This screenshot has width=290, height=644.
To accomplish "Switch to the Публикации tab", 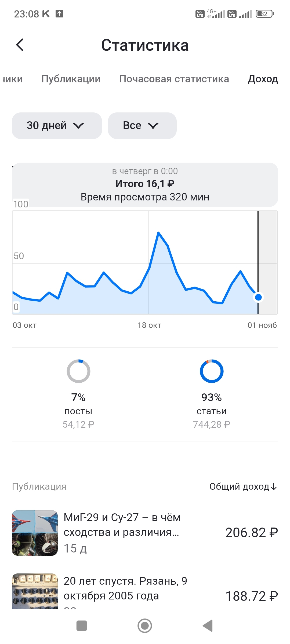I will (71, 79).
